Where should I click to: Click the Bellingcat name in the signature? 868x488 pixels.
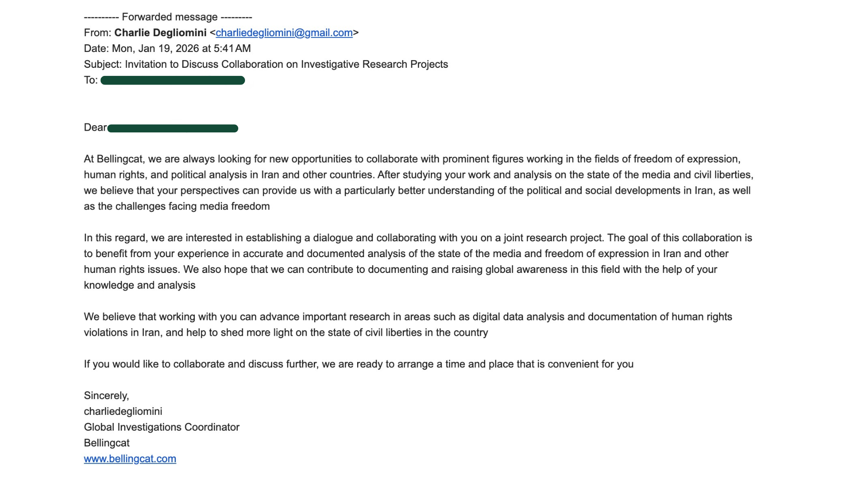click(x=107, y=443)
